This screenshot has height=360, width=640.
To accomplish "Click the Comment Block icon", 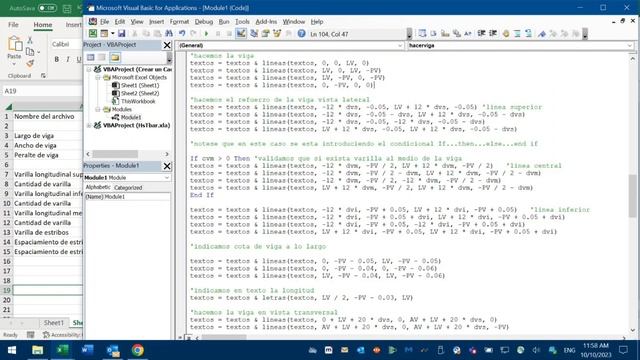I will (x=518, y=33).
